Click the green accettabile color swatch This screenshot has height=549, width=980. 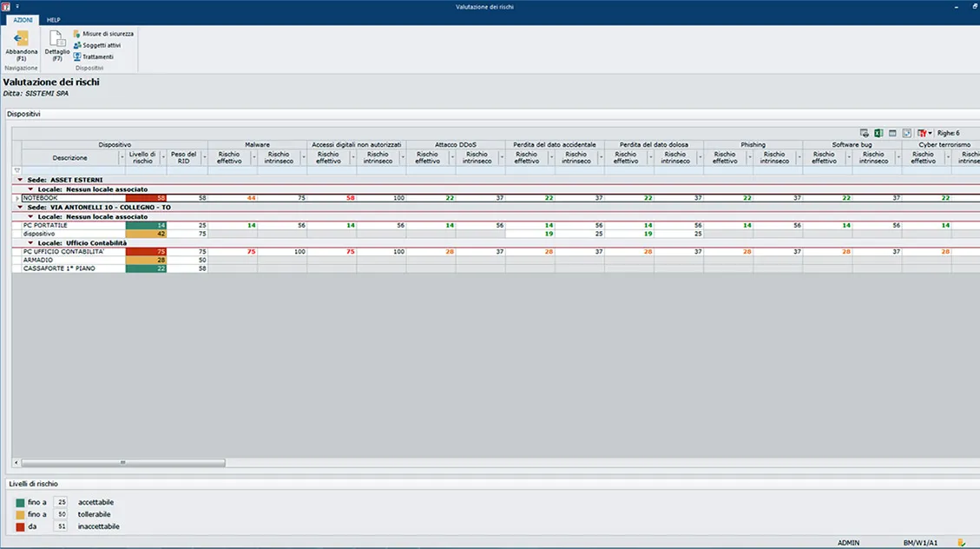[x=20, y=502]
